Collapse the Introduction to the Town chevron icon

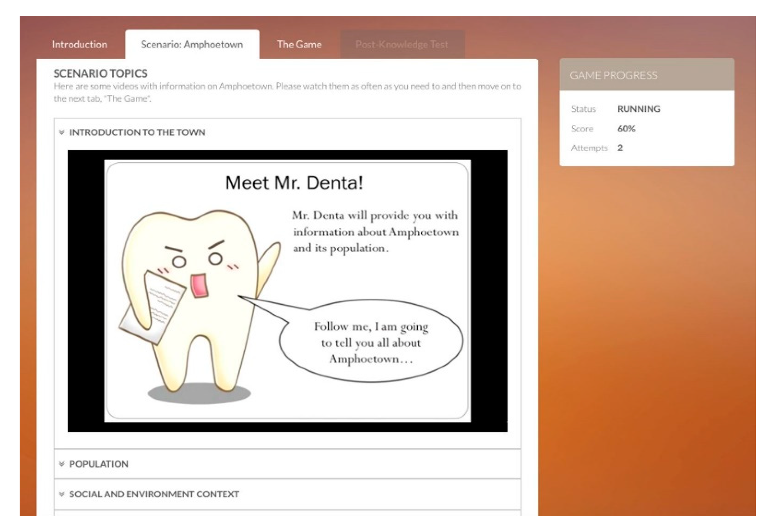[61, 133]
